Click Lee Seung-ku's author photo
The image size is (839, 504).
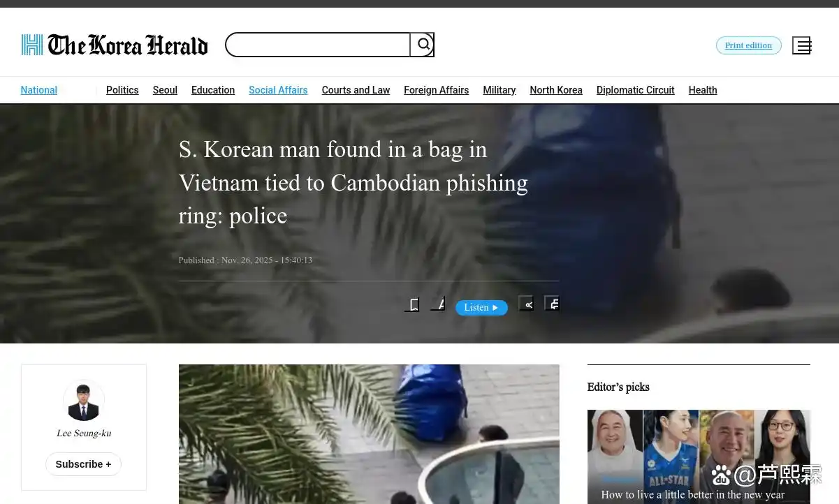(84, 401)
